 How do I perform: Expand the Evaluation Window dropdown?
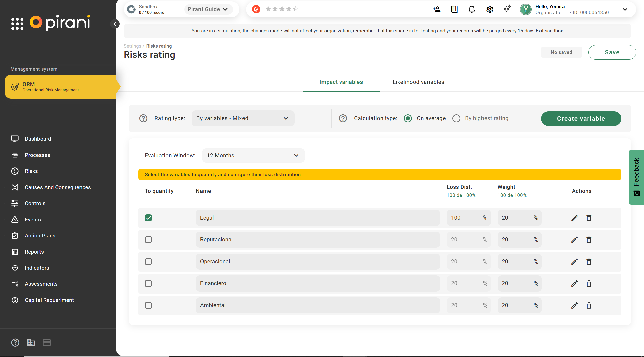pyautogui.click(x=253, y=156)
